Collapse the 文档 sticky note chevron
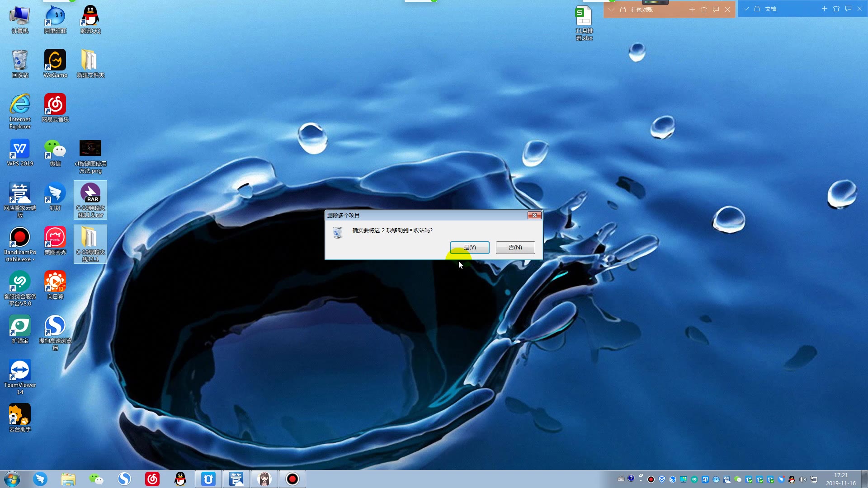868x488 pixels. tap(745, 9)
